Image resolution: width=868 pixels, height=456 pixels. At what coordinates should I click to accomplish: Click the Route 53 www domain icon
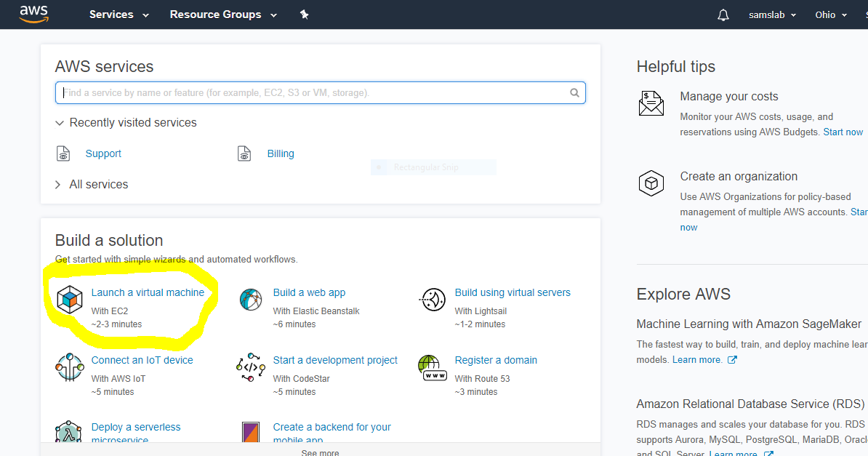pos(433,368)
